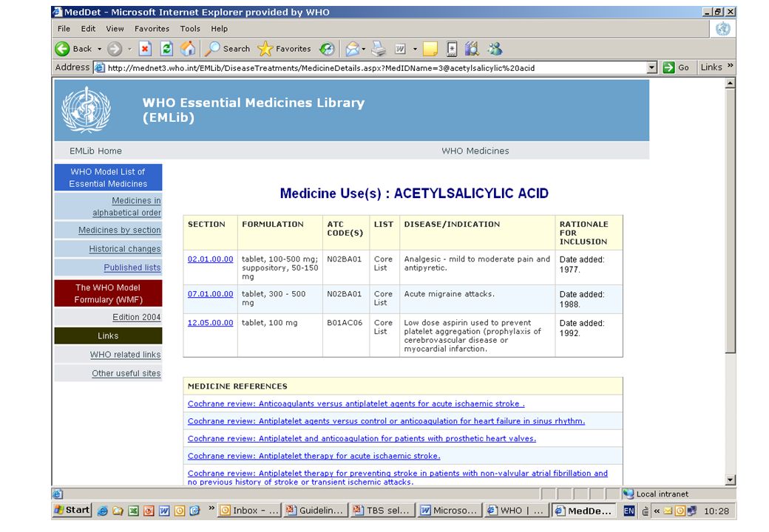Edit the page with the Word icon
This screenshot has height=532, width=769.
pyautogui.click(x=401, y=49)
